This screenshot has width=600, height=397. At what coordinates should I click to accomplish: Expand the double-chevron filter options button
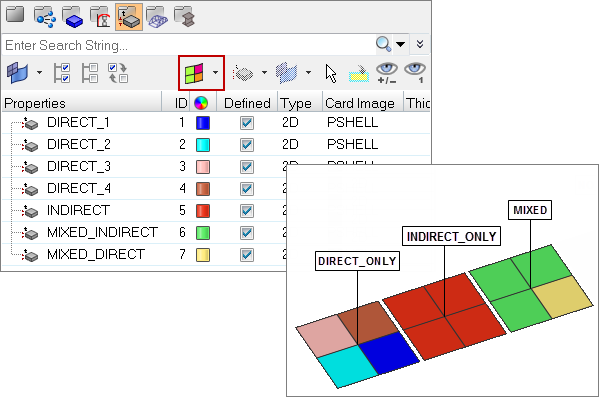(420, 44)
